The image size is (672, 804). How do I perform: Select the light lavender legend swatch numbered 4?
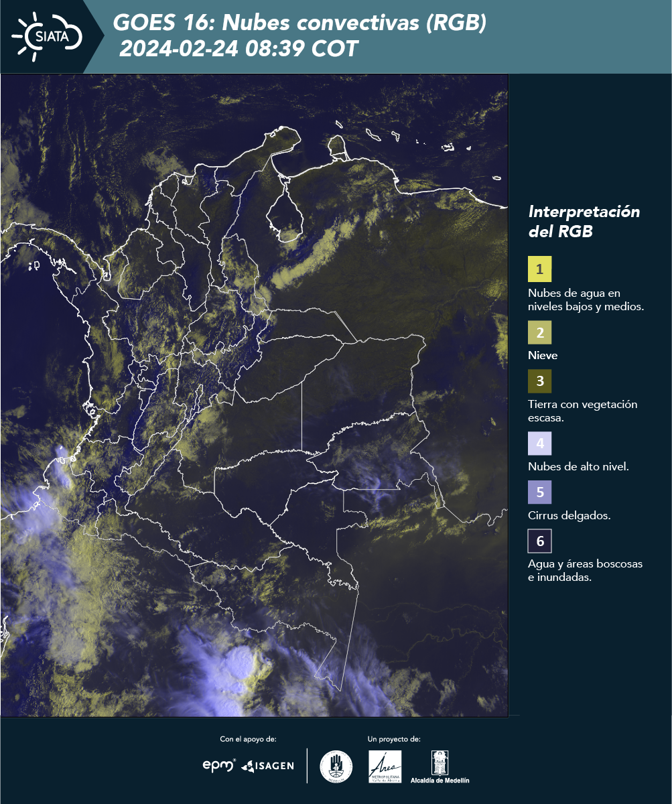click(x=539, y=444)
